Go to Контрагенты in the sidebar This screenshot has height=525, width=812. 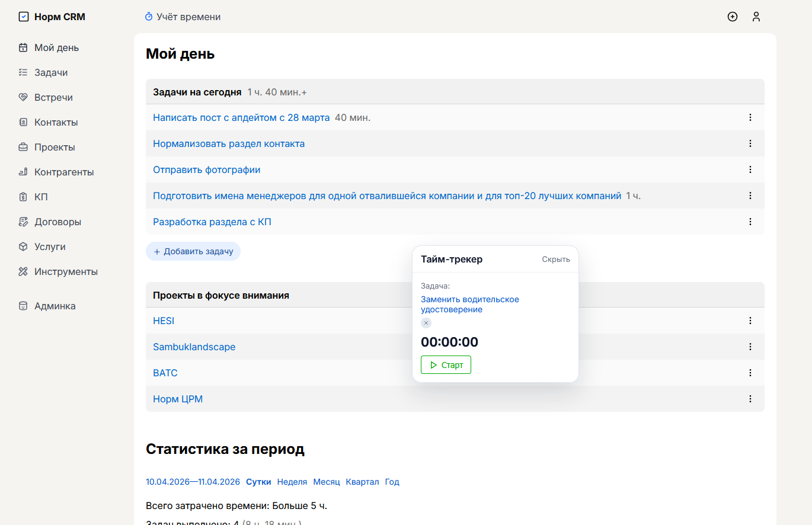coord(64,172)
